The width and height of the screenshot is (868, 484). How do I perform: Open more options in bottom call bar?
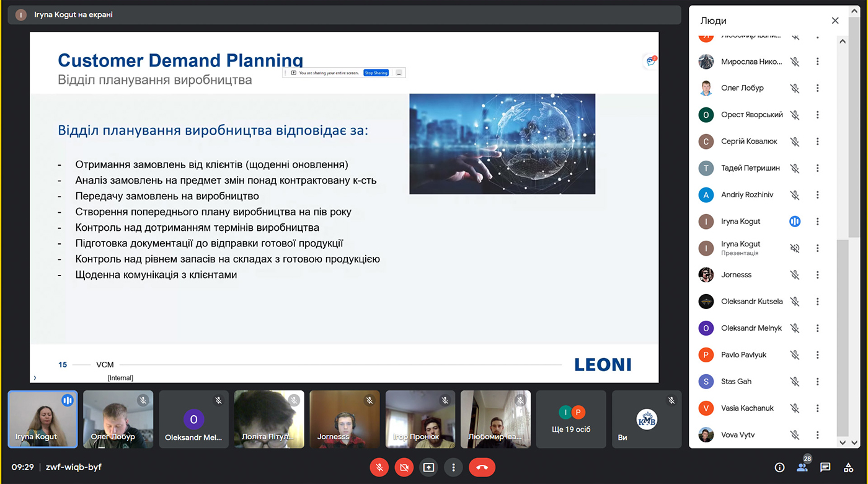(454, 467)
